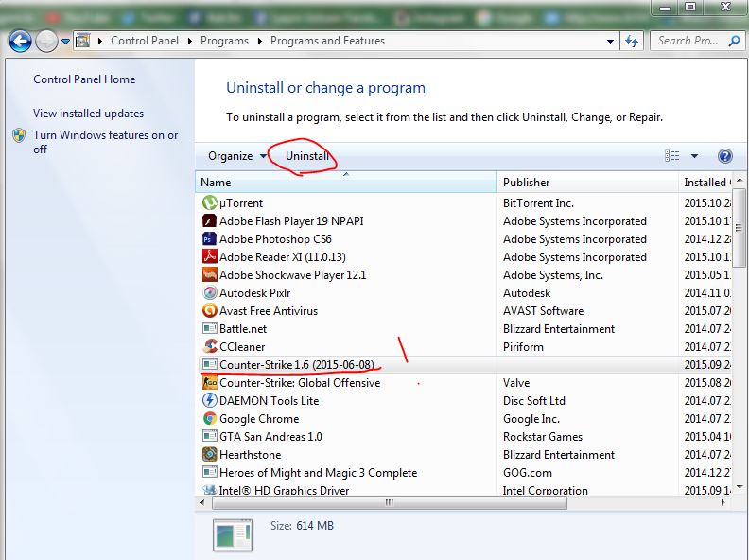The image size is (749, 560).
Task: Select the Adobe Shockwave Player icon
Action: [209, 274]
